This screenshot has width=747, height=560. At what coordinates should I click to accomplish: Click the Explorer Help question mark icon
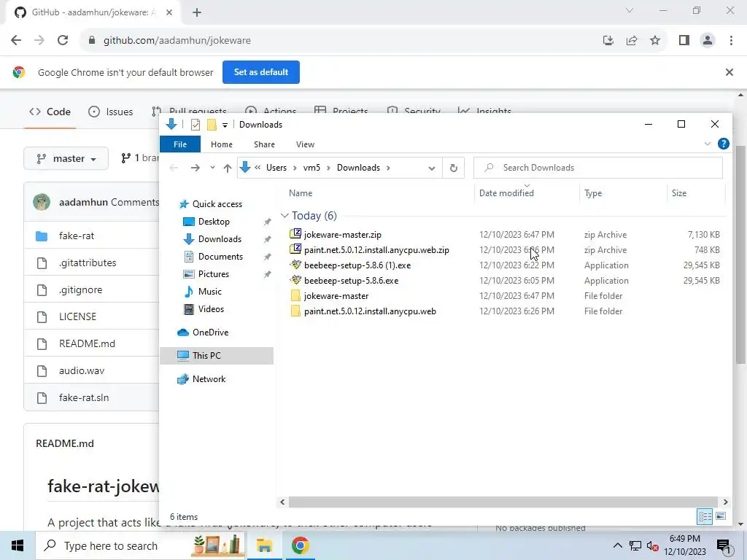click(723, 144)
